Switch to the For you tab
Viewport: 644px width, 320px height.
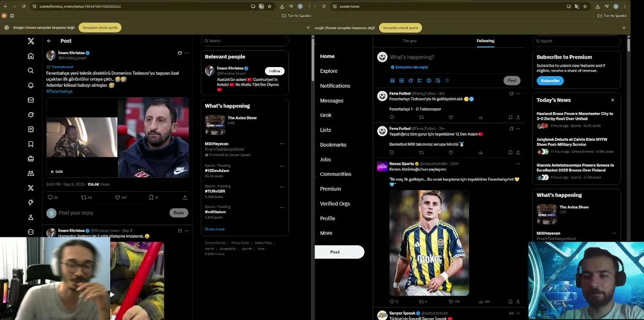[x=410, y=41]
